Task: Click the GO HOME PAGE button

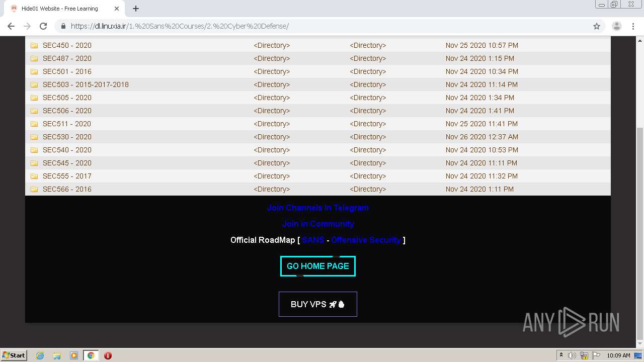Action: click(x=318, y=266)
